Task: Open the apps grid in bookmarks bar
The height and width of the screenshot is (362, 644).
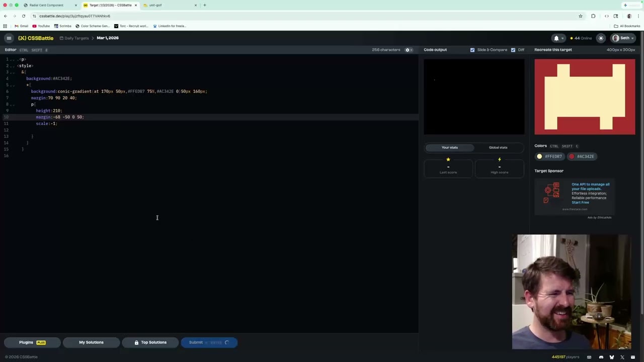Action: [x=5, y=26]
